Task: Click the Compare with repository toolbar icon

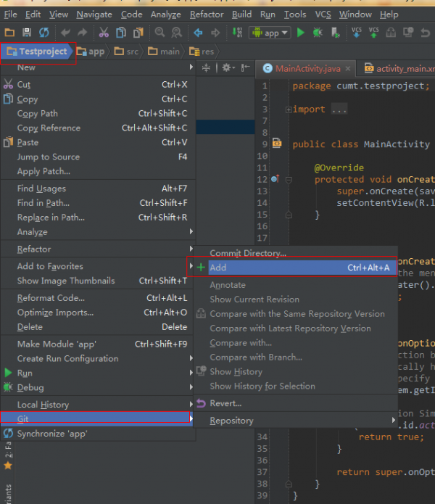Action: [x=391, y=33]
